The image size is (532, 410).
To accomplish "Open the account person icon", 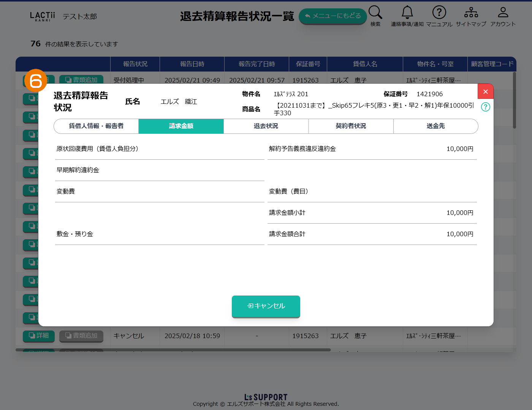I will point(503,13).
